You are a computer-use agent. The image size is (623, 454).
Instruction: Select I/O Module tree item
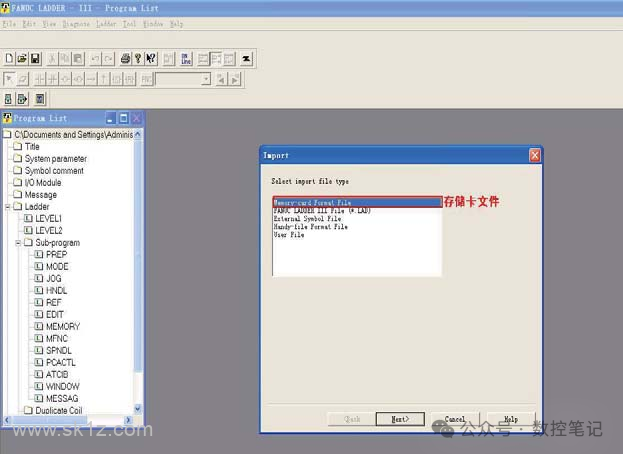(x=43, y=183)
